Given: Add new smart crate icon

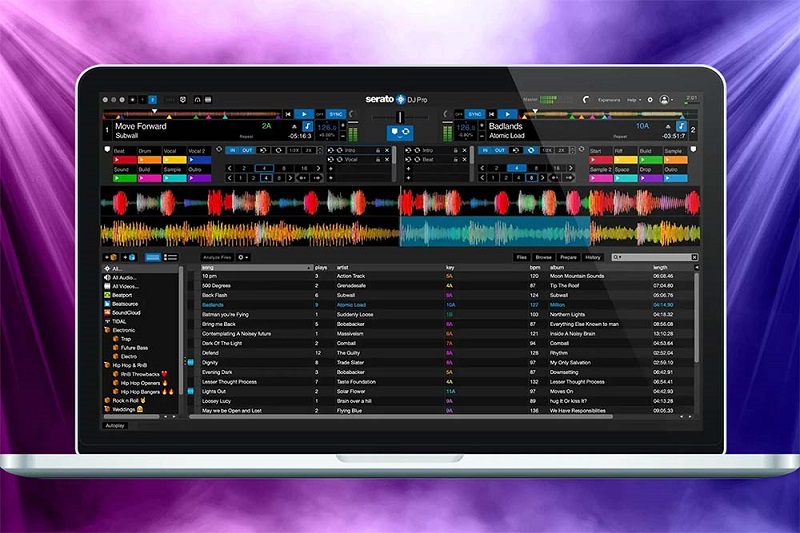Looking at the screenshot, I should 129,258.
